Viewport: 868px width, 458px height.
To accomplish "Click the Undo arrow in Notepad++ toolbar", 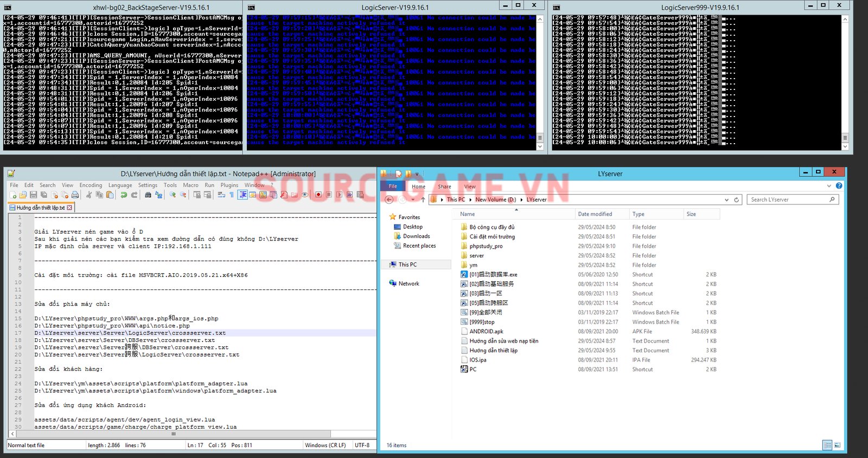I will point(124,195).
